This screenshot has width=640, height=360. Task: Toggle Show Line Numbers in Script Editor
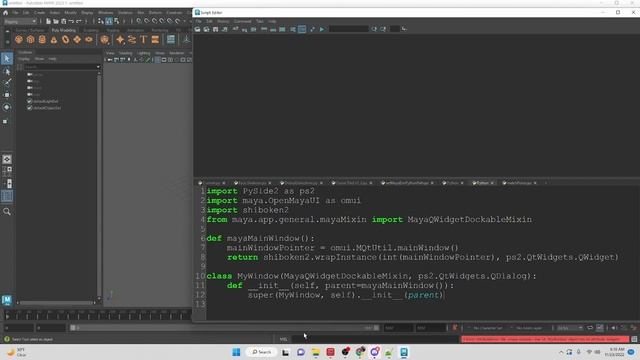[x=302, y=29]
